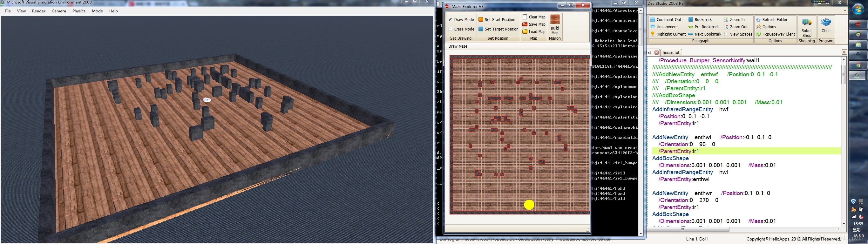Open the Physics menu

coord(79,11)
